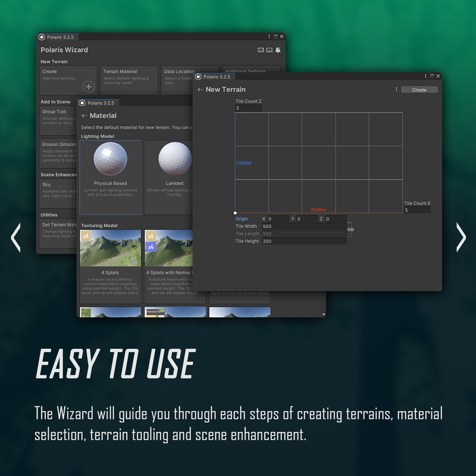Click the Polaris logo icon in Material tab
476x476 pixels.
pos(82,103)
